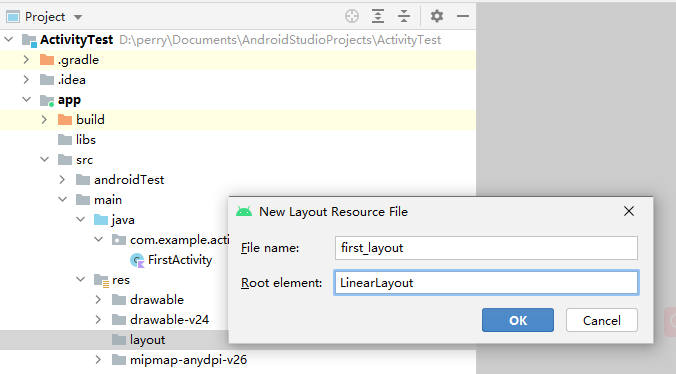Select the .idea folder row
Image resolution: width=676 pixels, height=374 pixels.
(238, 80)
